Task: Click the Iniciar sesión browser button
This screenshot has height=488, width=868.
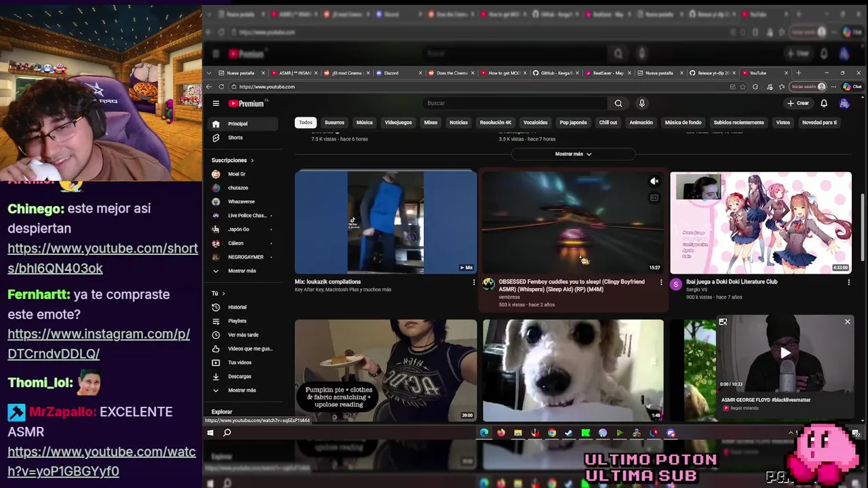Action: tap(808, 87)
